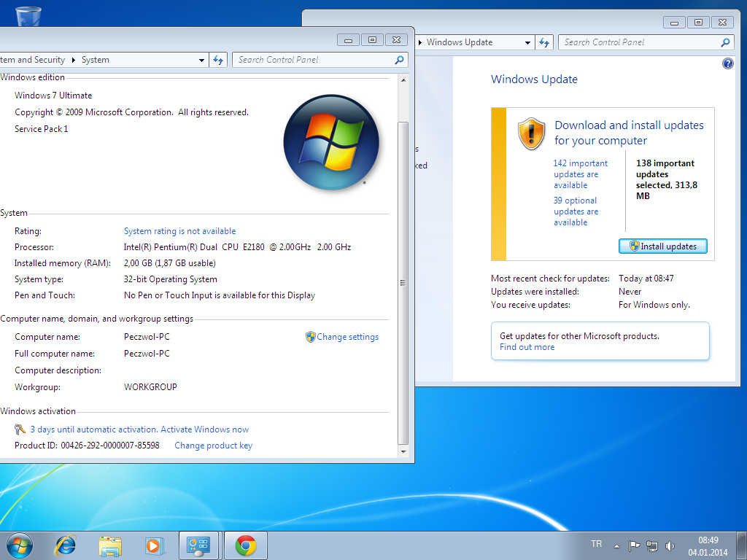Refresh the System window address bar
The width and height of the screenshot is (747, 560).
217,60
